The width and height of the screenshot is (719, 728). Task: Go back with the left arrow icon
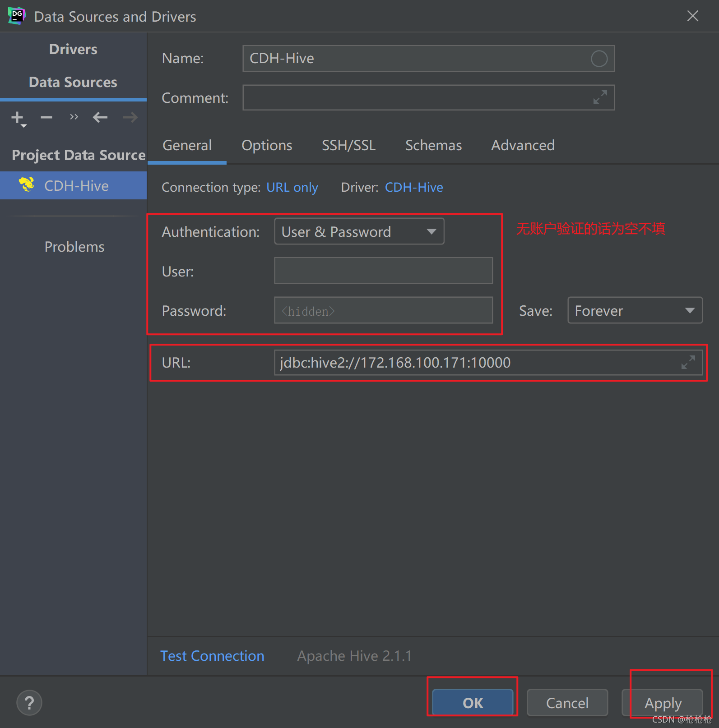coord(100,118)
